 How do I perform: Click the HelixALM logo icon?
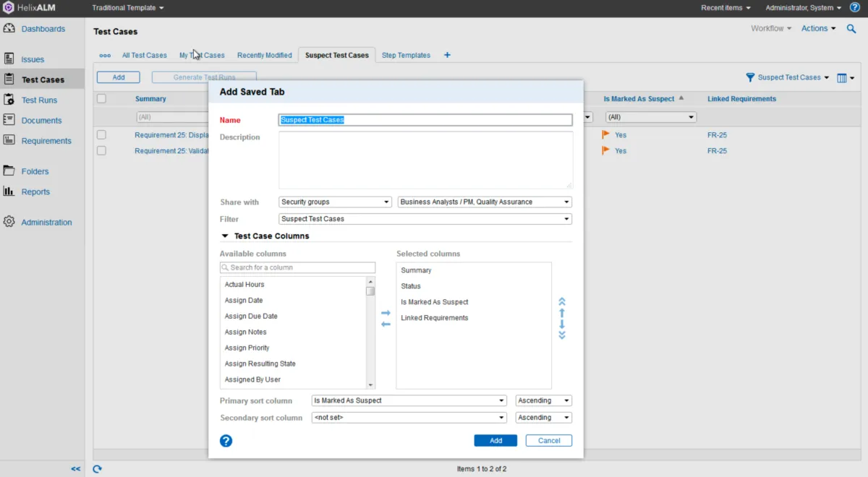click(x=9, y=8)
